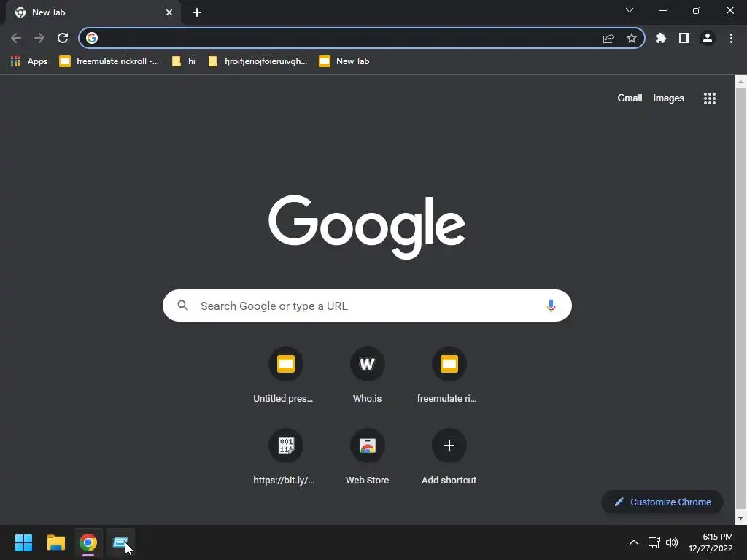The height and width of the screenshot is (560, 747).
Task: Open File Explorer from the taskbar
Action: [55, 542]
